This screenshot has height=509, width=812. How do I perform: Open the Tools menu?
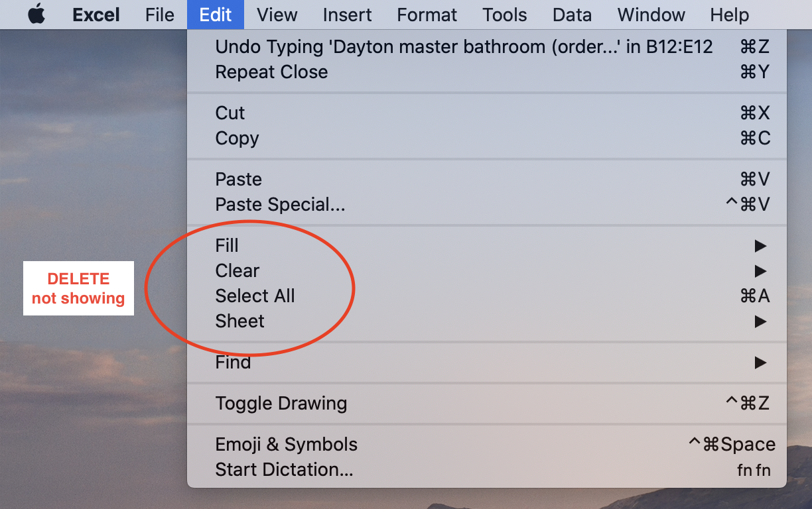point(505,15)
